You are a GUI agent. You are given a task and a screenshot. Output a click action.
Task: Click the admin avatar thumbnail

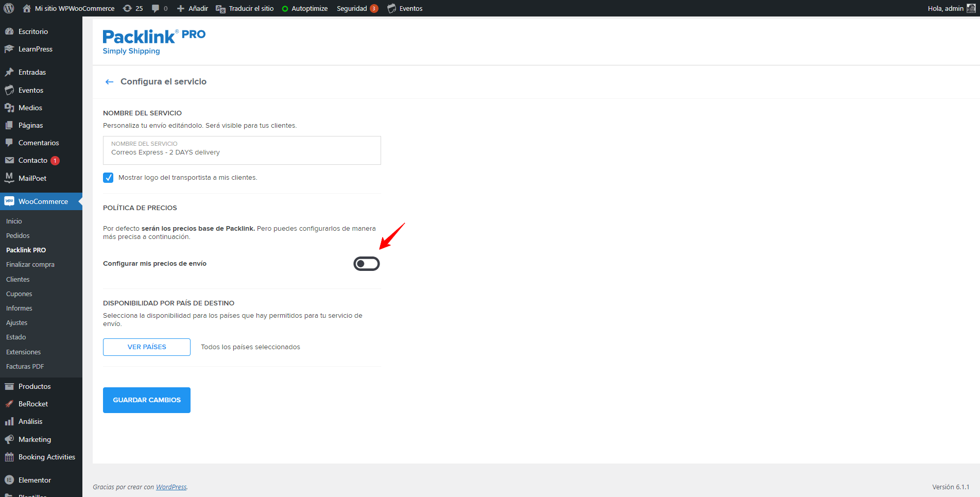[971, 8]
